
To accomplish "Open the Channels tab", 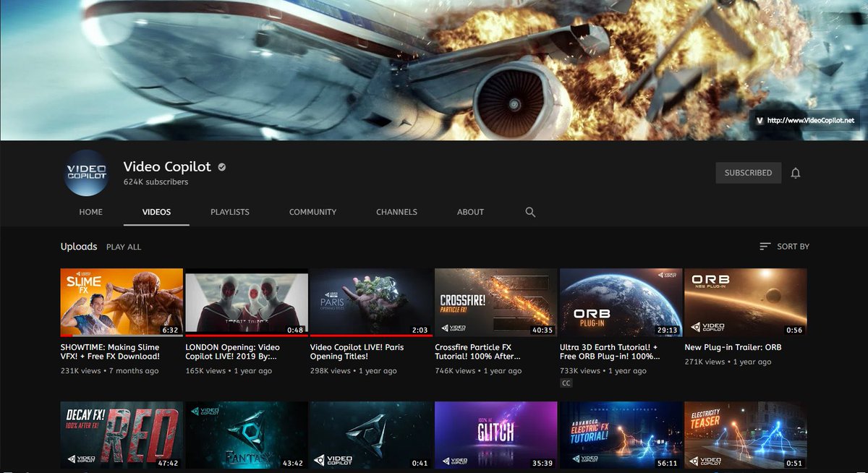I will tap(396, 212).
